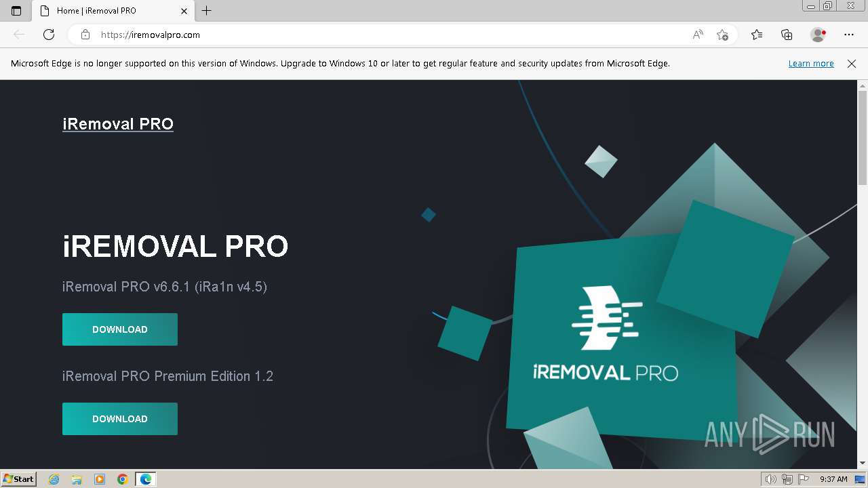This screenshot has width=868, height=488.
Task: Open Windows Media Player from taskbar
Action: coord(100,479)
